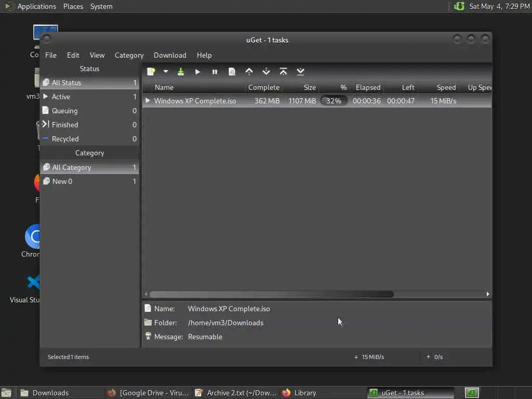Click the show desktop icon in the bottom panel
This screenshot has height=399, width=532.
pos(6,393)
